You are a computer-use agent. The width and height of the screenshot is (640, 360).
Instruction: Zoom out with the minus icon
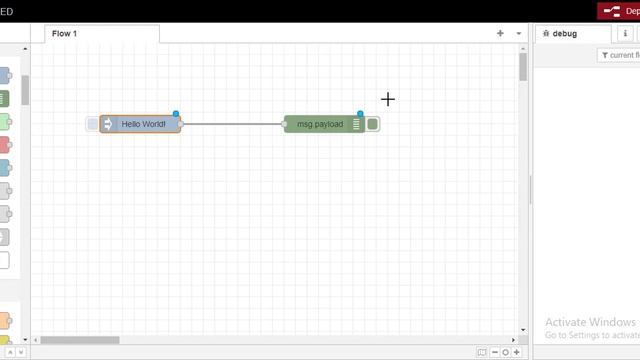(x=495, y=352)
